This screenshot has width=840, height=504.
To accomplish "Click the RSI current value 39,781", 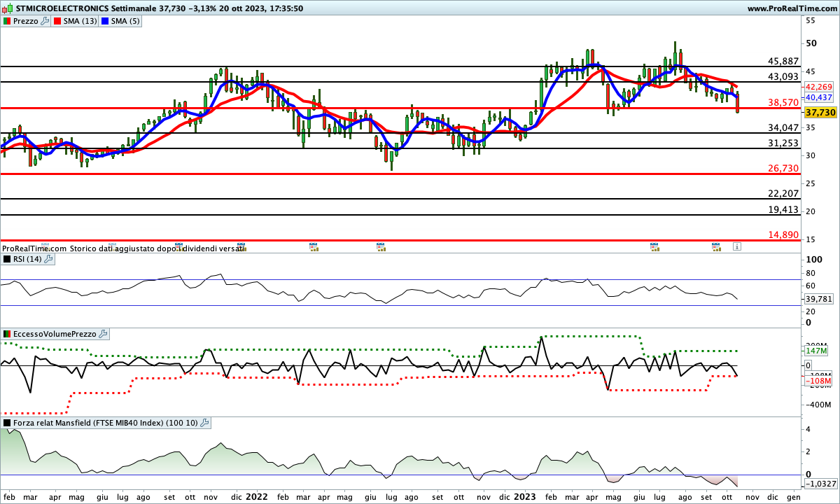I will coord(820,299).
